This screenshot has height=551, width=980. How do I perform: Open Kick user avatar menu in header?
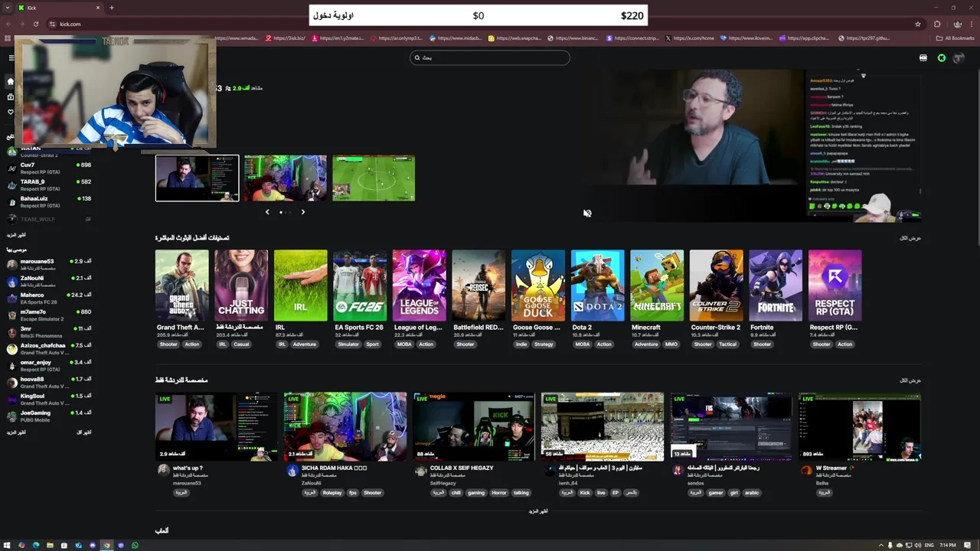pos(957,58)
